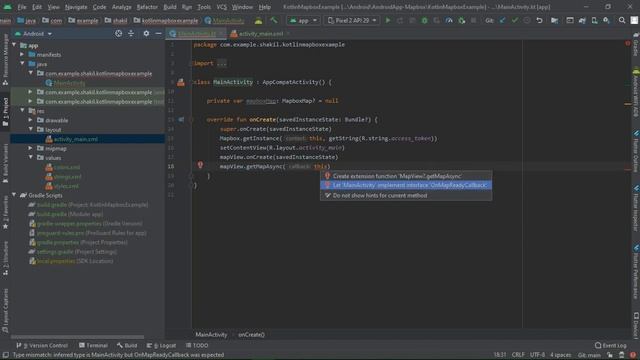This screenshot has height=360, width=640.
Task: Select MainActivity file in project tree
Action: [69, 83]
